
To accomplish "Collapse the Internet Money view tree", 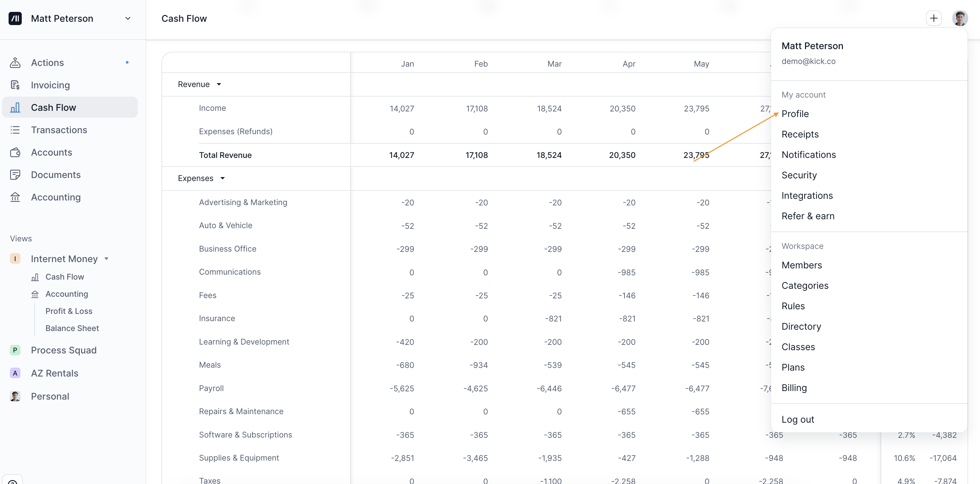I will point(106,259).
